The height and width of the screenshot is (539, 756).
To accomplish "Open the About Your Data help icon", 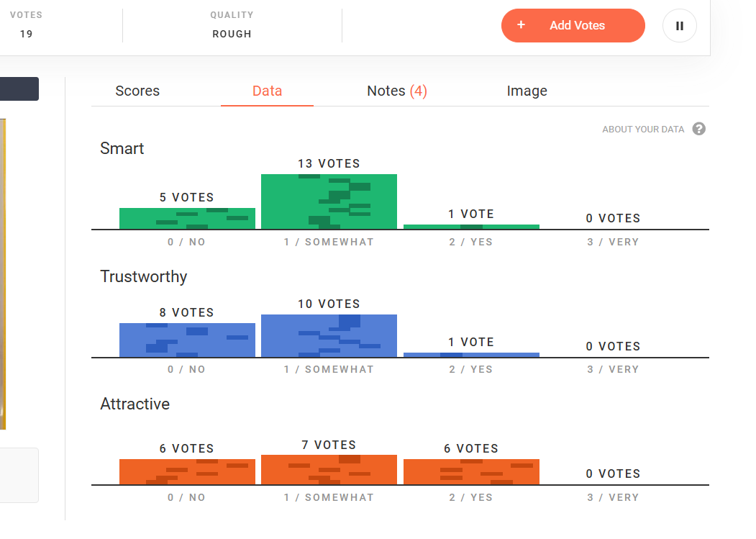I will (698, 129).
